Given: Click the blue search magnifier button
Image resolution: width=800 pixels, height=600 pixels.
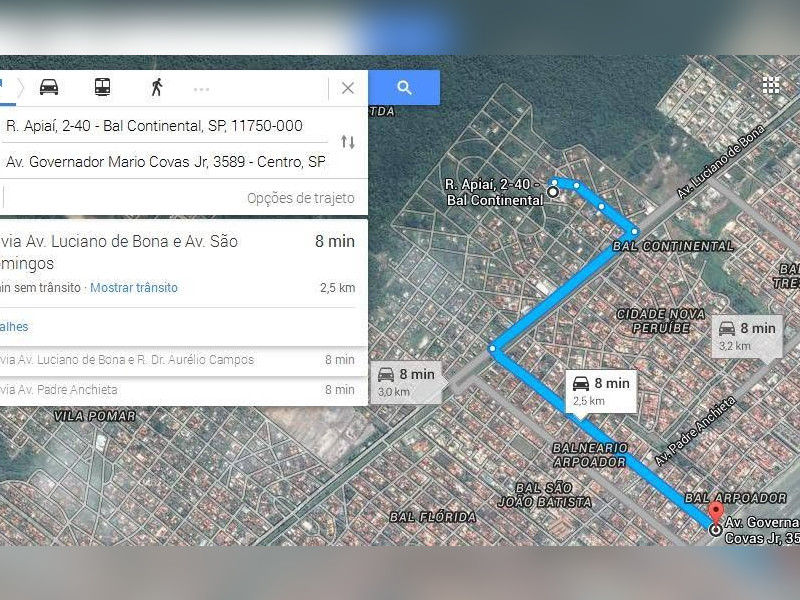Looking at the screenshot, I should coord(404,88).
